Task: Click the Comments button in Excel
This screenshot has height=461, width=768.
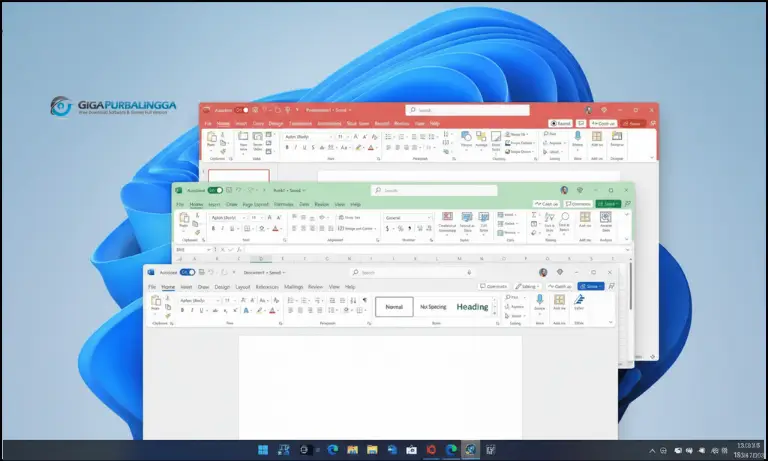Action: 578,204
